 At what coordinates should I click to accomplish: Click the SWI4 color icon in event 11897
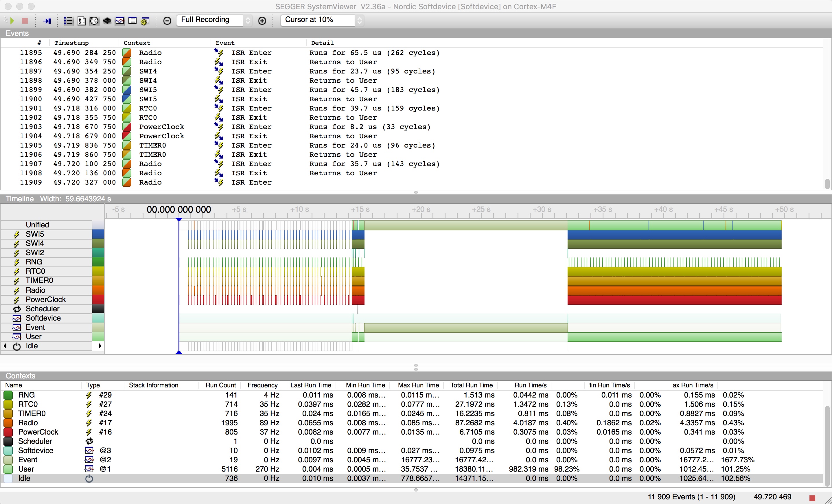click(x=127, y=71)
